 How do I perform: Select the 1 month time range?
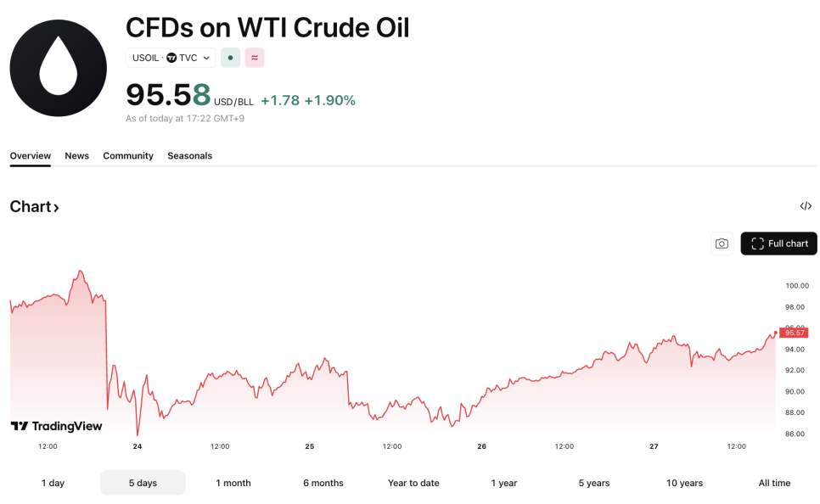[x=233, y=483]
